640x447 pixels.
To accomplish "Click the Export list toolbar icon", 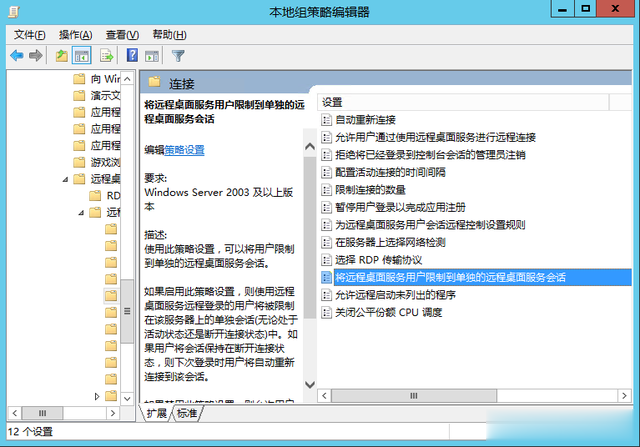I will [x=107, y=56].
